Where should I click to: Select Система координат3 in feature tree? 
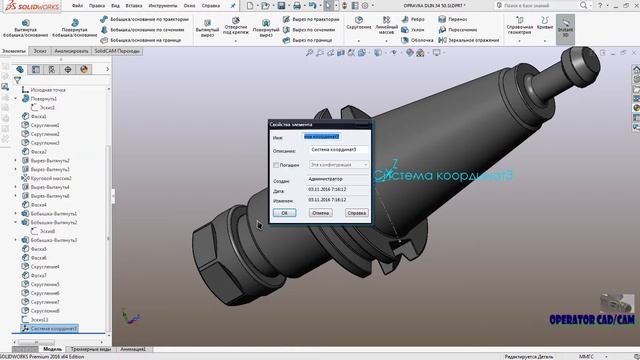[49, 329]
